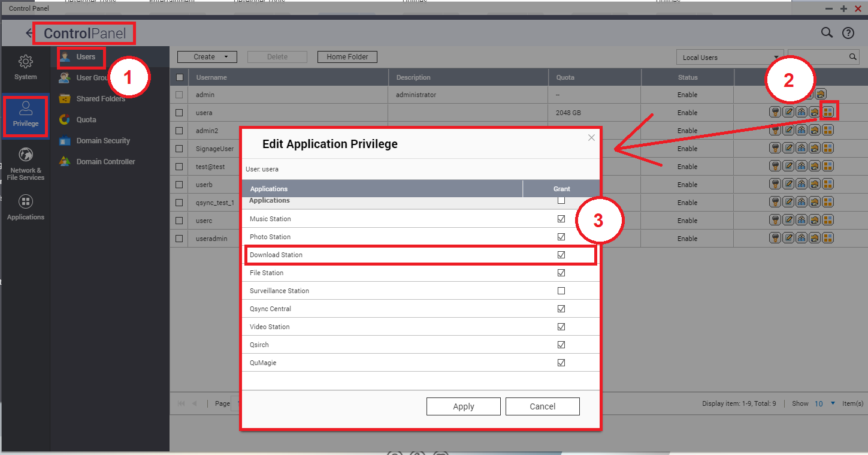Open Network & File Services section
Screen dimensions: 868x455
click(26, 164)
